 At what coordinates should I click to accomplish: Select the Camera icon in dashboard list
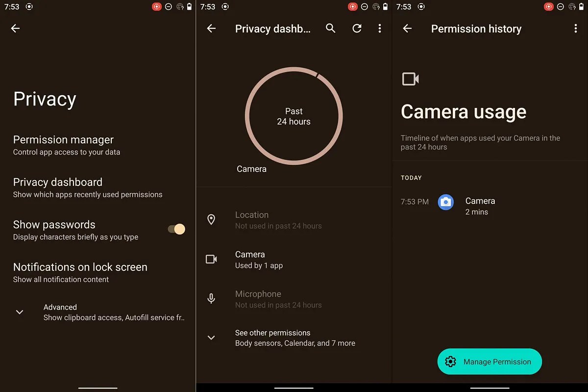[x=211, y=259]
